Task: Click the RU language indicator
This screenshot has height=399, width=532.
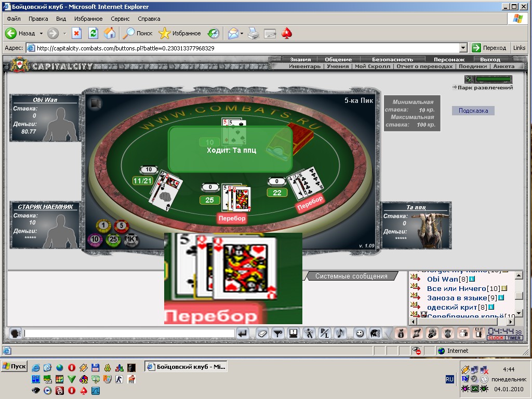Action: (449, 379)
